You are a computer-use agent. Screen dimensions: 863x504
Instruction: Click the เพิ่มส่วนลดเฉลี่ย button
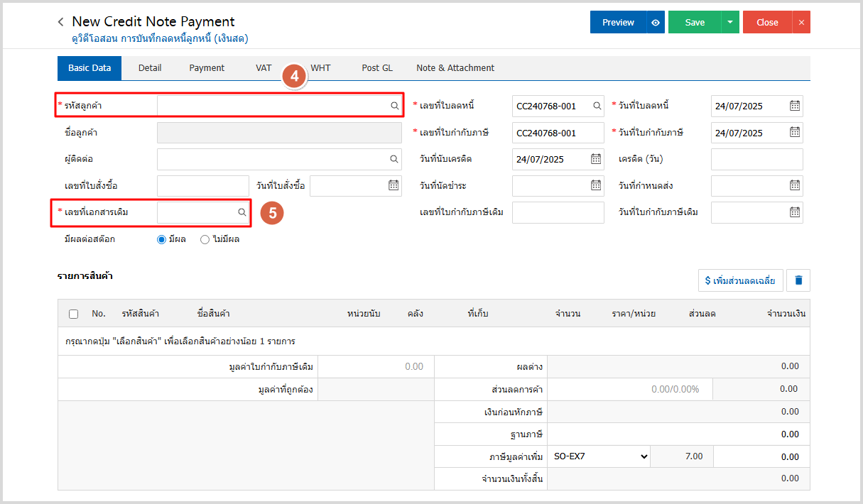[741, 280]
